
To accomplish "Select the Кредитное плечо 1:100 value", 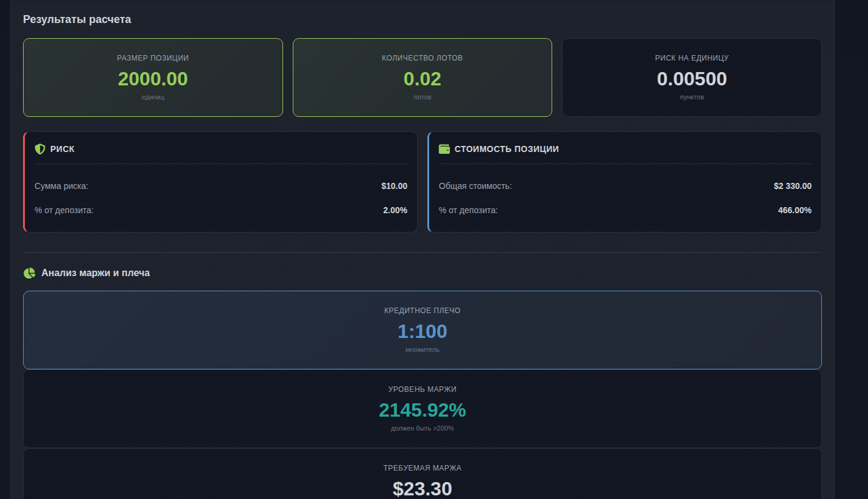I will [x=422, y=331].
